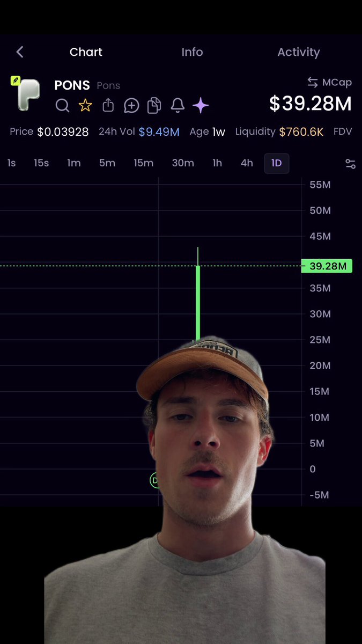The width and height of the screenshot is (362, 644).
Task: Open the add-comment chat bubble icon
Action: coord(131,105)
